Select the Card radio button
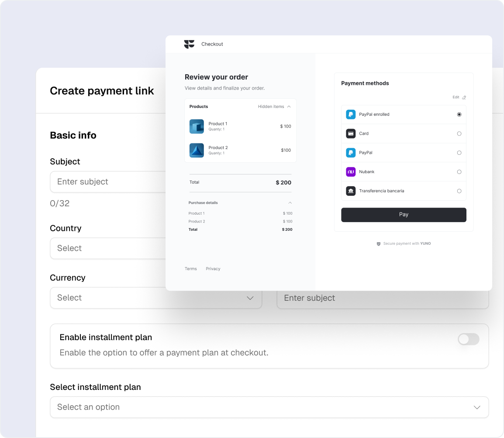Screen dimensions: 504x438 (459, 134)
